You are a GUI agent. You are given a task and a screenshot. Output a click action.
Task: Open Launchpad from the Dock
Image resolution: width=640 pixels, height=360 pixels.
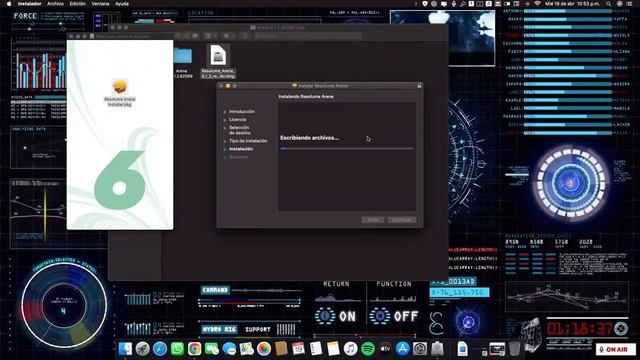point(142,349)
